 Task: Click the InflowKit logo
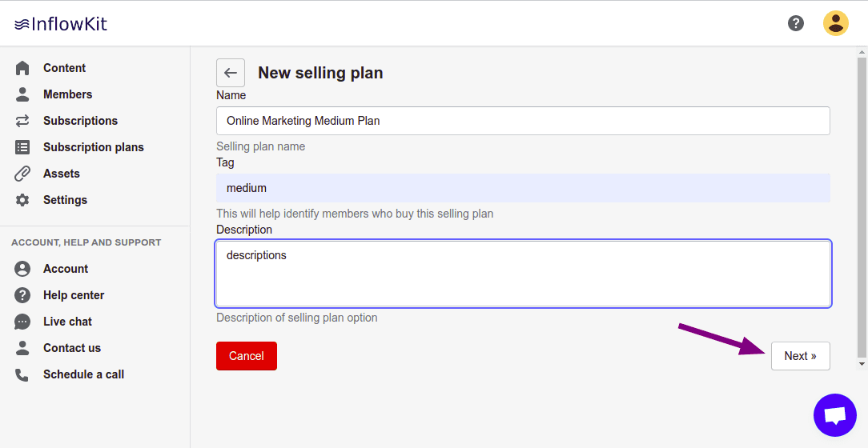click(x=61, y=24)
